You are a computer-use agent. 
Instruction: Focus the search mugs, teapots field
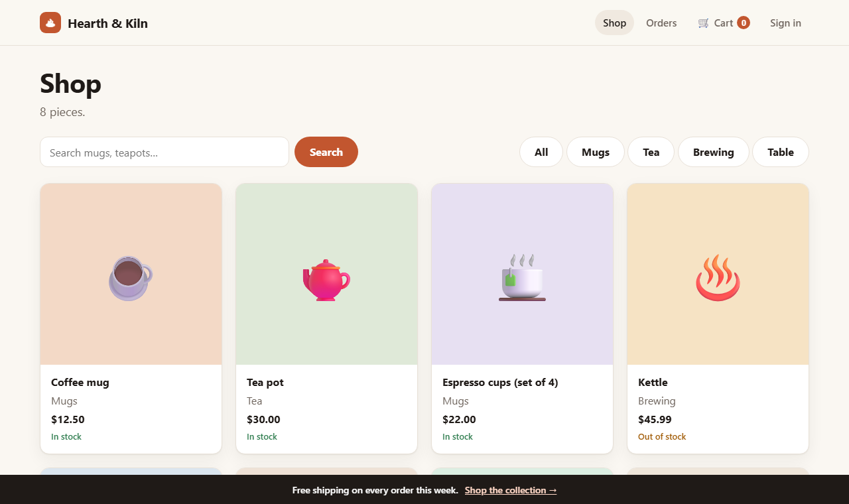tap(164, 152)
